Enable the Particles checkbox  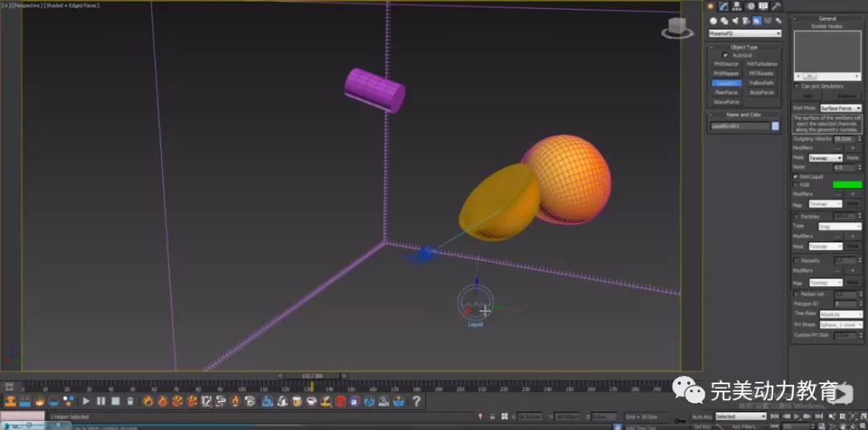pos(796,216)
